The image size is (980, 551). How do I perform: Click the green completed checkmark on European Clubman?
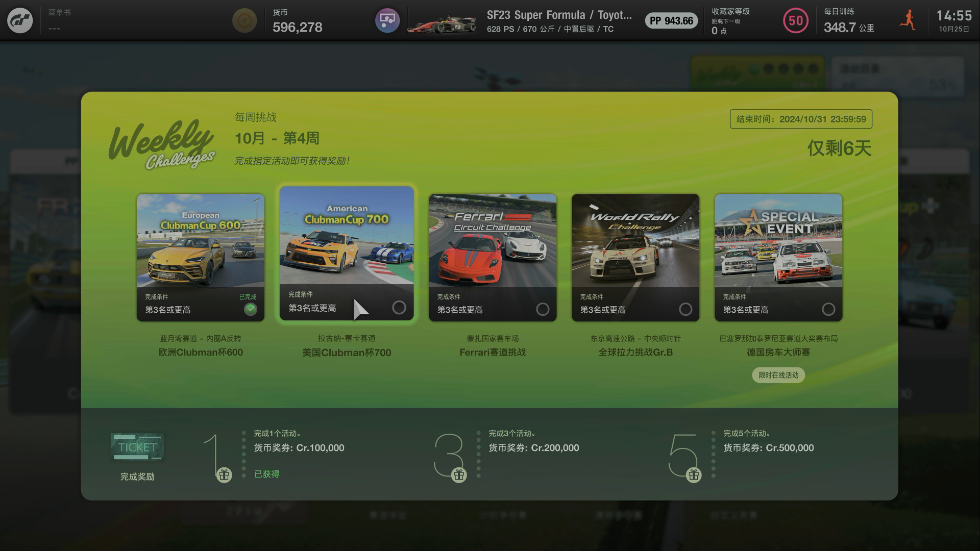[250, 309]
